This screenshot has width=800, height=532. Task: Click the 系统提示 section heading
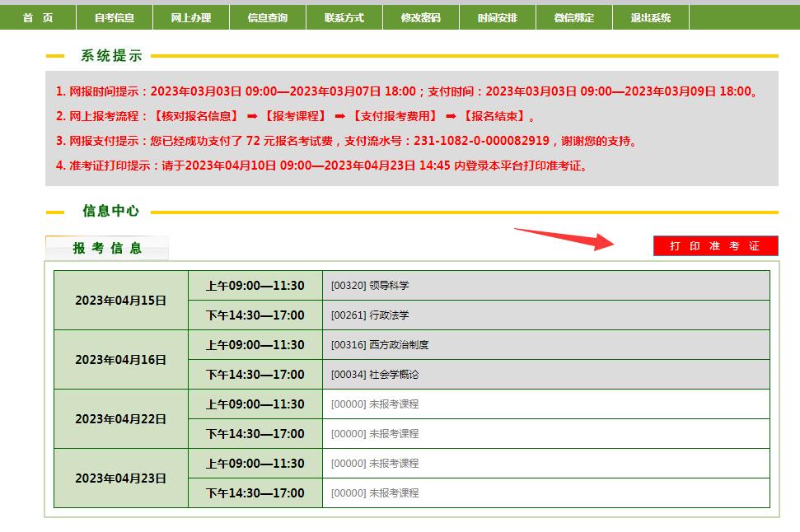tap(111, 56)
